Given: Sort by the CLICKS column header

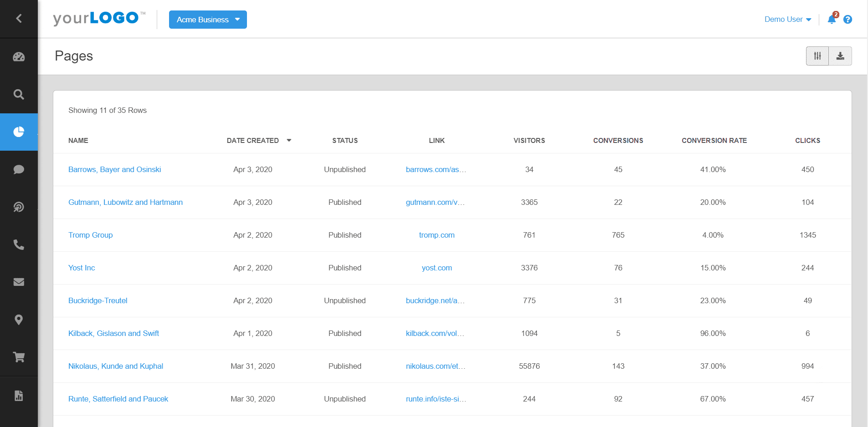Looking at the screenshot, I should pos(807,141).
